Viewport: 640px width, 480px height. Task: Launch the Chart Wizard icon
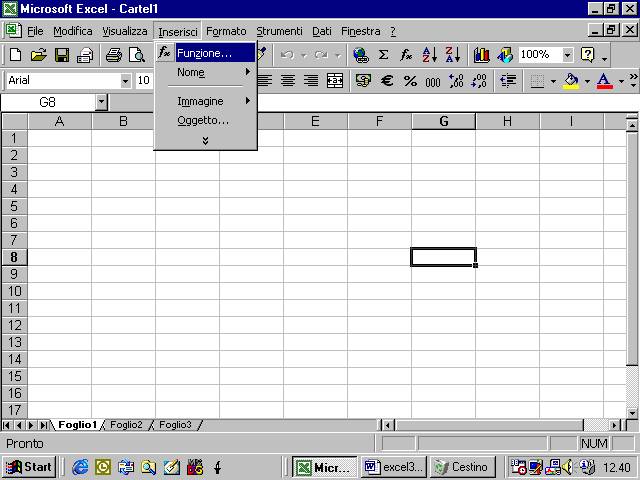point(482,55)
